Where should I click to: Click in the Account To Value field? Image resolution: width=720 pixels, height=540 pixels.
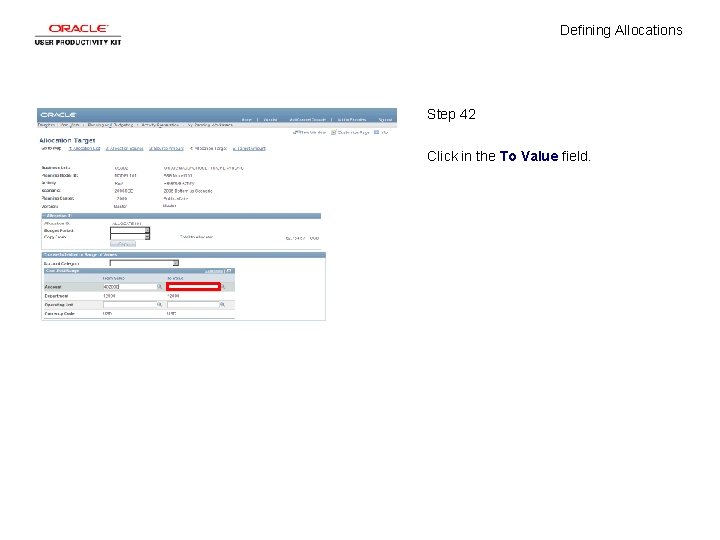(x=193, y=287)
